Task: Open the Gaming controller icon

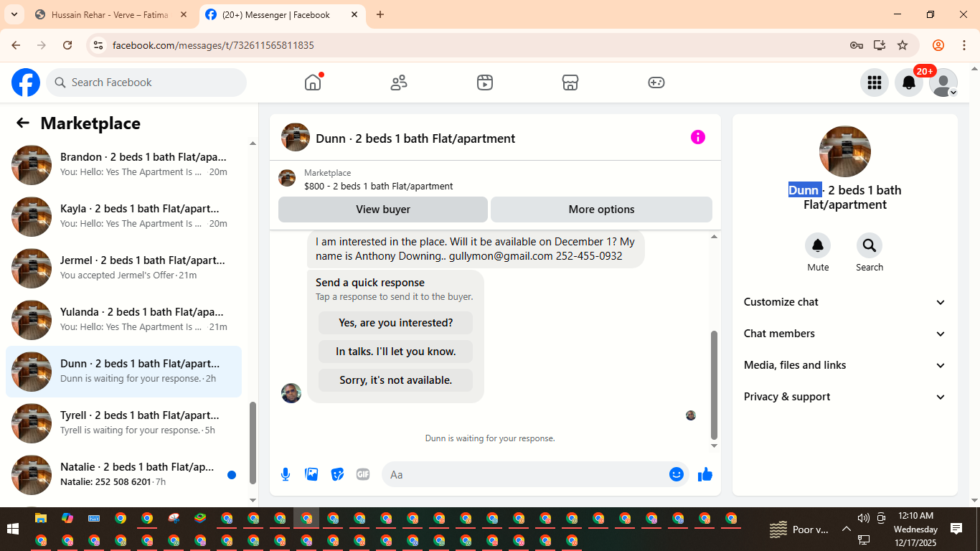Action: [656, 83]
